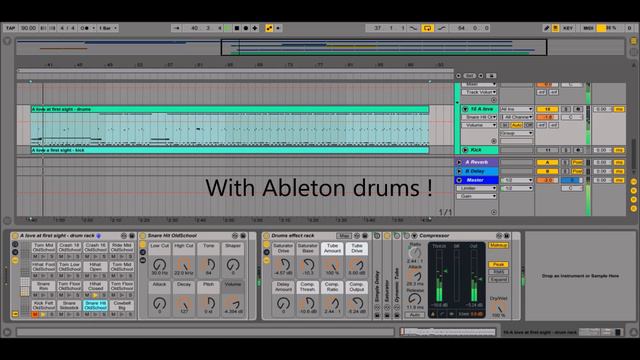Select the RMS mode in Compressor

[x=498, y=272]
